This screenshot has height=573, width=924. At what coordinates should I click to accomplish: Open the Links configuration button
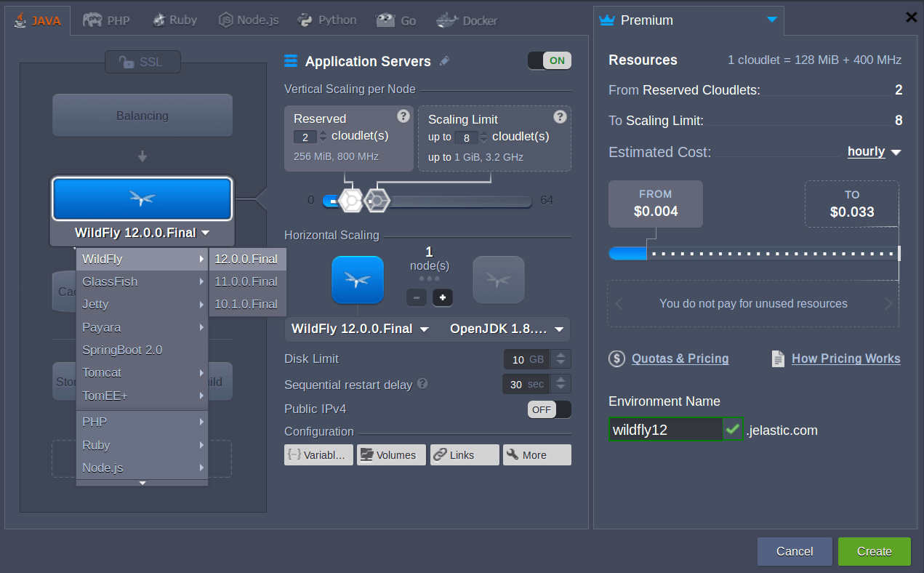pos(465,454)
